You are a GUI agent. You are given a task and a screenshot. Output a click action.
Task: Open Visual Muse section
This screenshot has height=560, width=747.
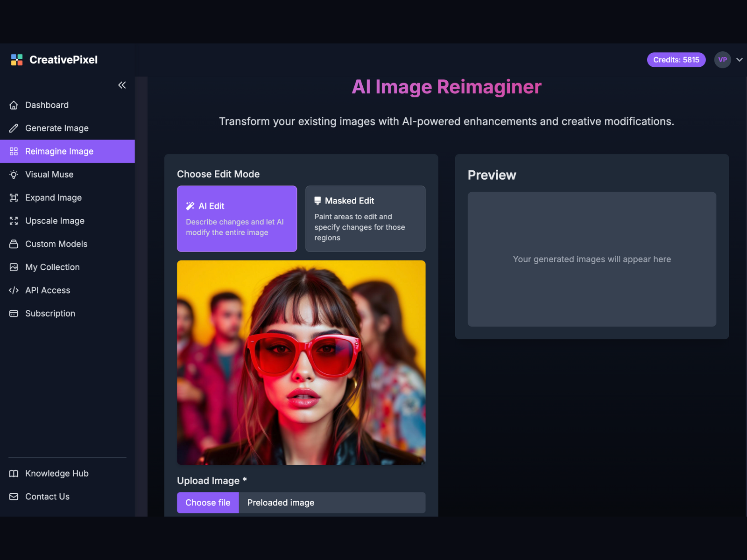pos(67,175)
